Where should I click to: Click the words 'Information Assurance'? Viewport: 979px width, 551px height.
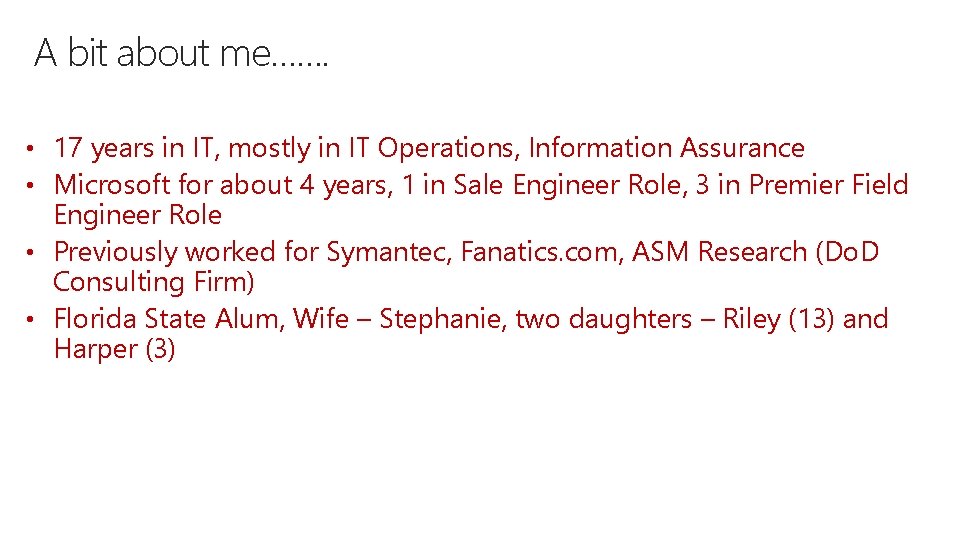[666, 148]
